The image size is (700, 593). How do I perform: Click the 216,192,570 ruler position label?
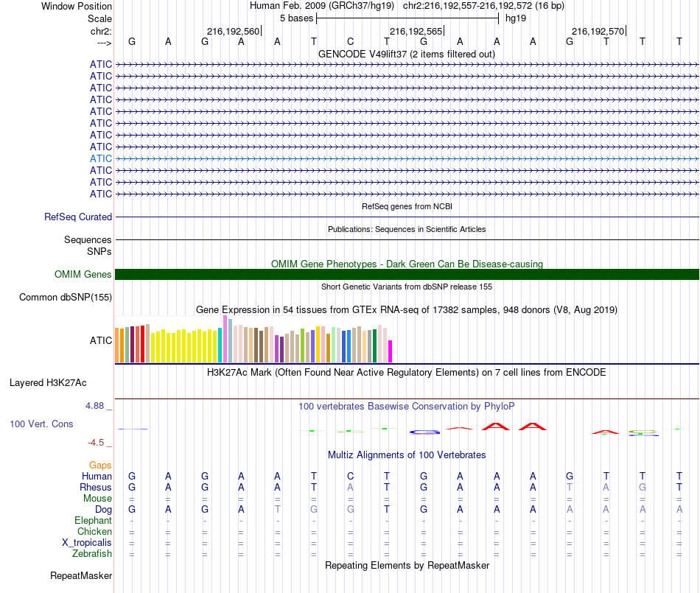[598, 32]
